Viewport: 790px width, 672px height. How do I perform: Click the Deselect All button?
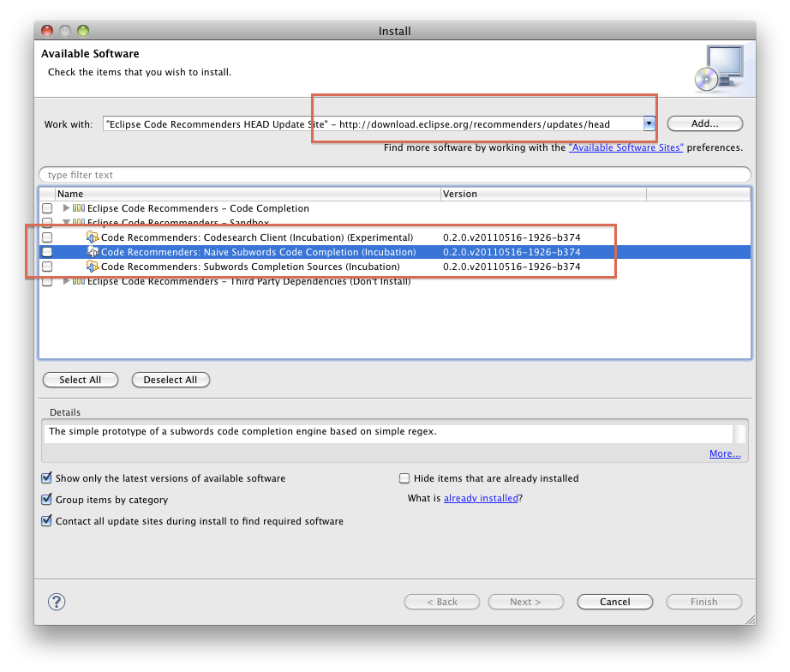pos(171,380)
